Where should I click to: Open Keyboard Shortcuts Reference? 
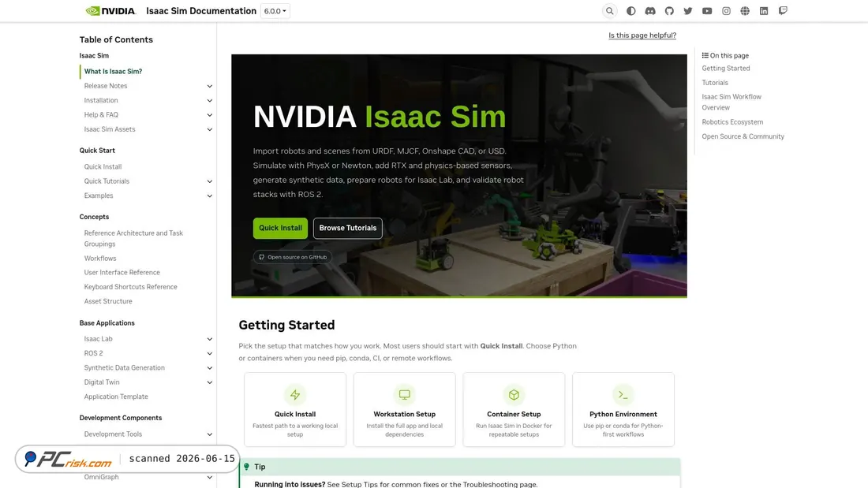(131, 287)
